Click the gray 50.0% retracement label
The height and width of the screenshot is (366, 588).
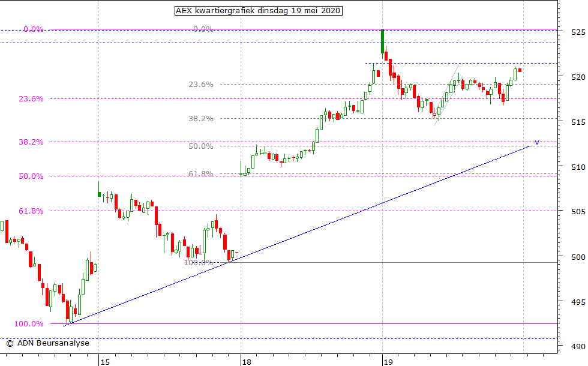pyautogui.click(x=201, y=146)
